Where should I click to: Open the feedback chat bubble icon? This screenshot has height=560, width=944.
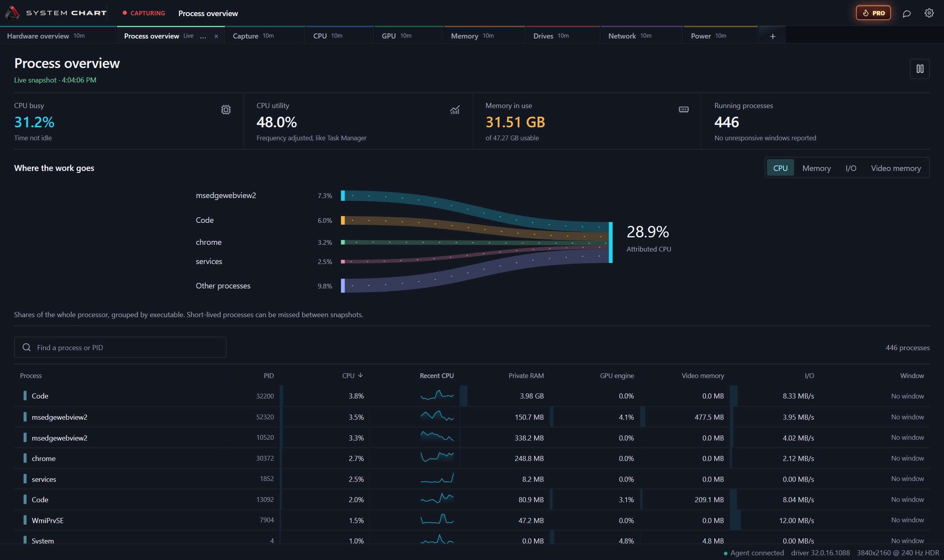907,13
